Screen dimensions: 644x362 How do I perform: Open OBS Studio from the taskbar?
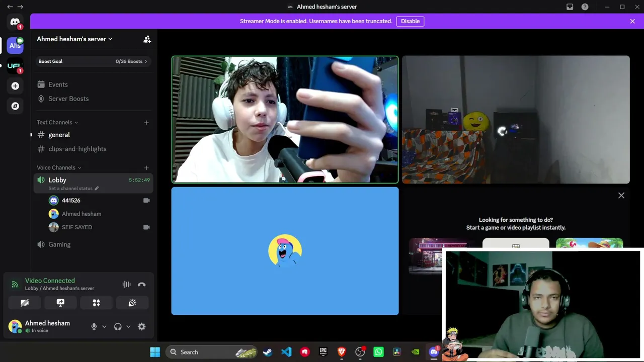click(360, 352)
